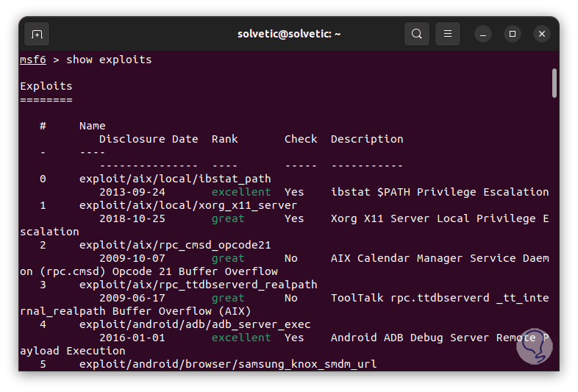
Task: Click 'No' check of rpc_cmsd_opcode21
Action: [291, 259]
